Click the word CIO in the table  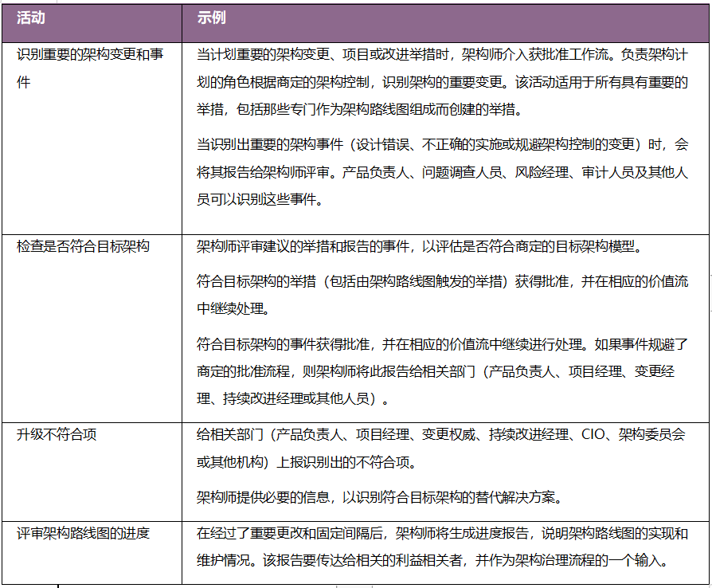click(593, 435)
